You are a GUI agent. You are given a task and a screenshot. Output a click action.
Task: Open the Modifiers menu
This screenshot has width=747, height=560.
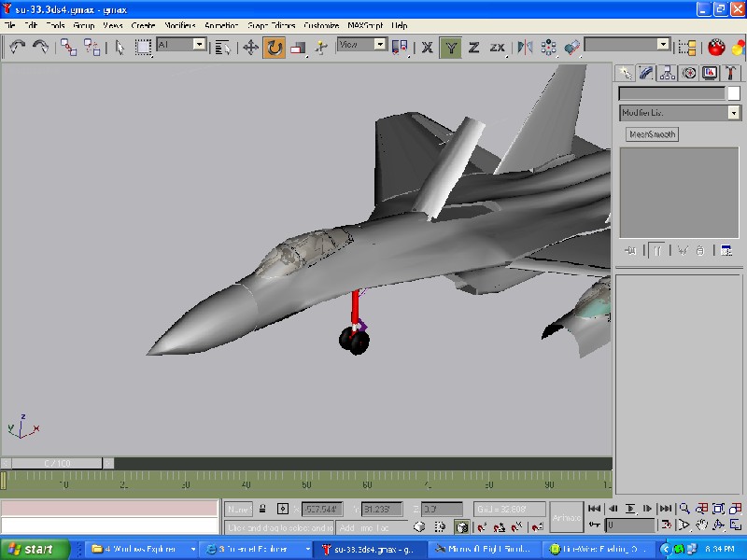click(x=179, y=25)
